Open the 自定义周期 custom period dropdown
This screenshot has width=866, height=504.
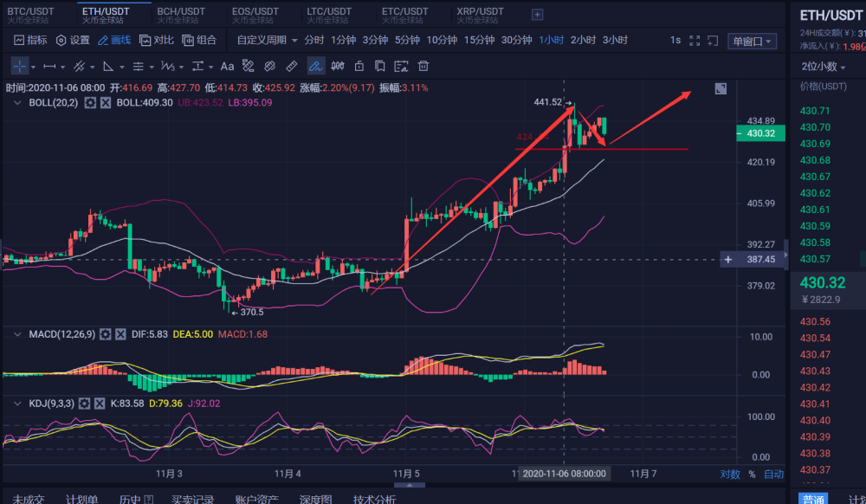(x=268, y=41)
